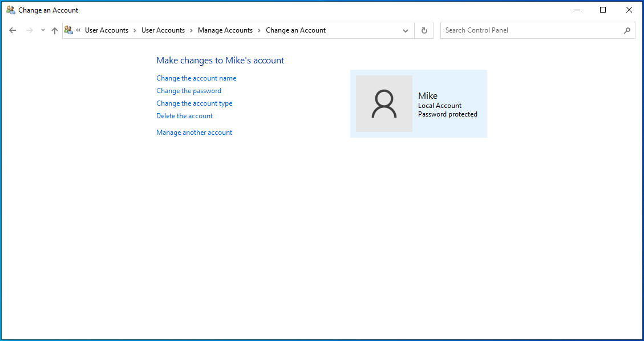Select Delete the account link
This screenshot has height=341, width=644.
click(x=185, y=116)
